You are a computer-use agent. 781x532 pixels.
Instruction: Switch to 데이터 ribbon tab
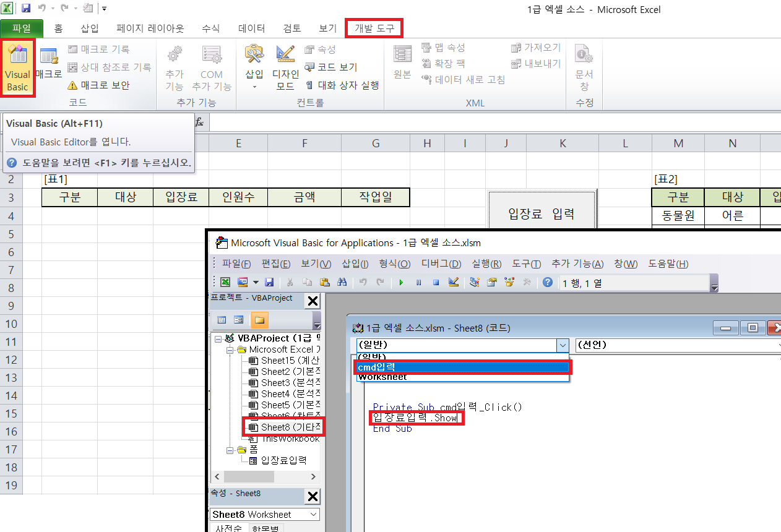click(252, 28)
